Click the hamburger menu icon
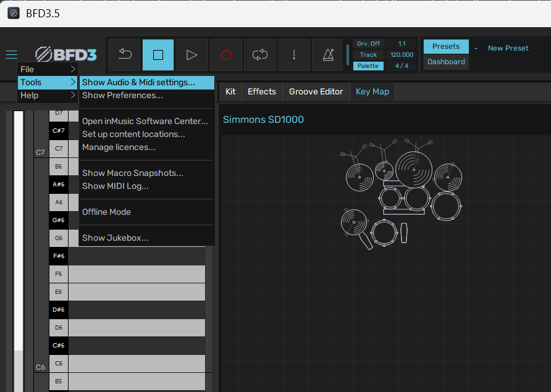The image size is (551, 392). [x=11, y=54]
